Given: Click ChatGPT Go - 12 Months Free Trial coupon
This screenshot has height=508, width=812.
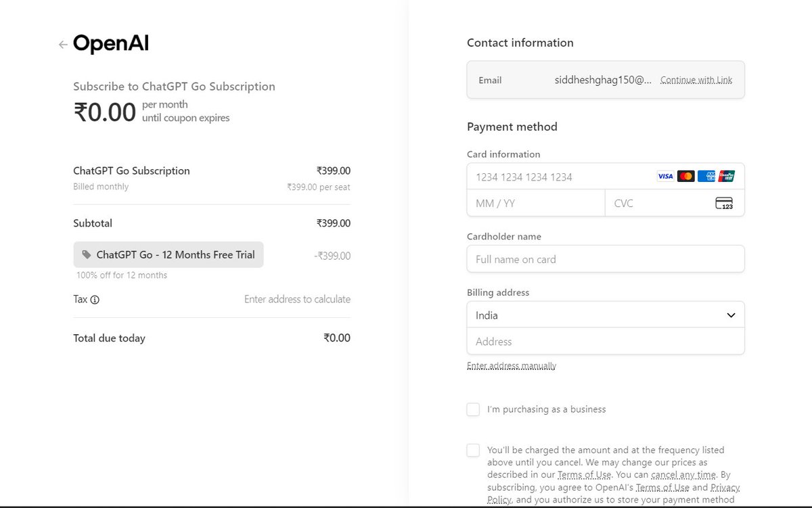Looking at the screenshot, I should (168, 255).
